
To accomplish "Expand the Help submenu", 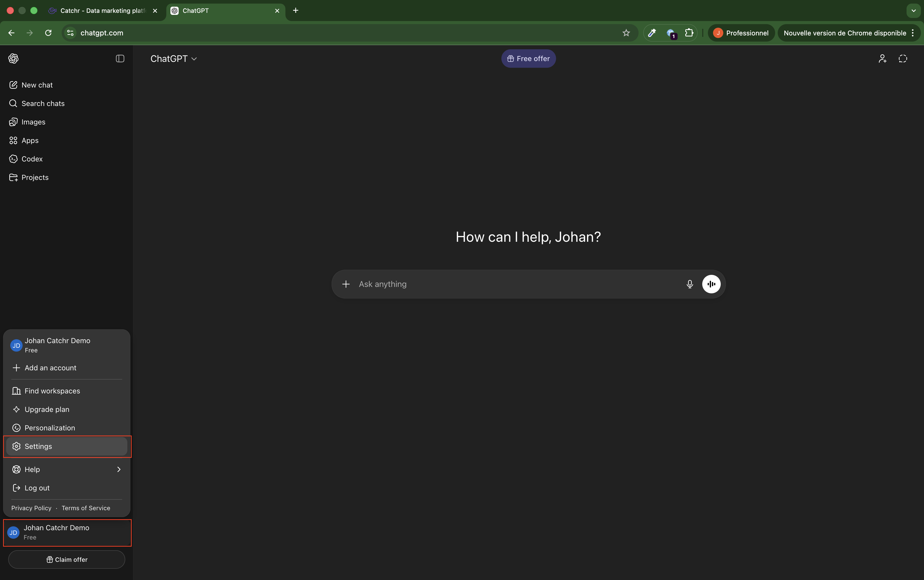I will pyautogui.click(x=66, y=469).
